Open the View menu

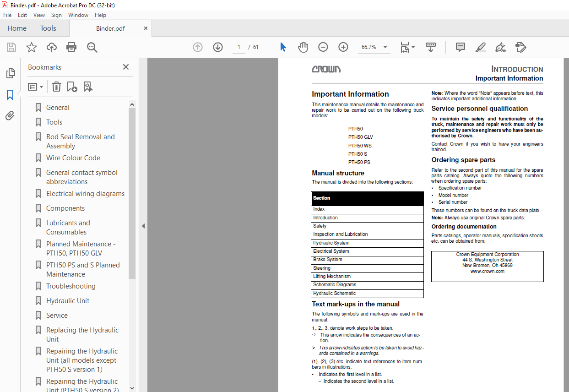[39, 15]
